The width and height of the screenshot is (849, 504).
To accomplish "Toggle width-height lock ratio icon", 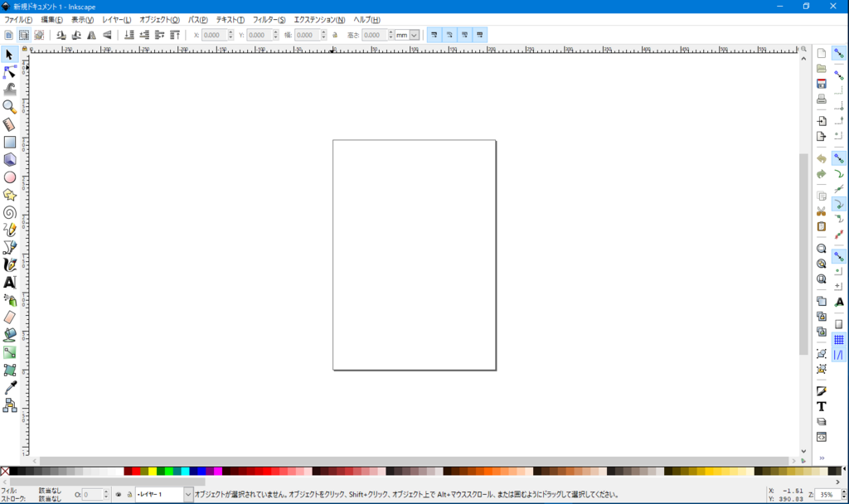I will click(335, 35).
